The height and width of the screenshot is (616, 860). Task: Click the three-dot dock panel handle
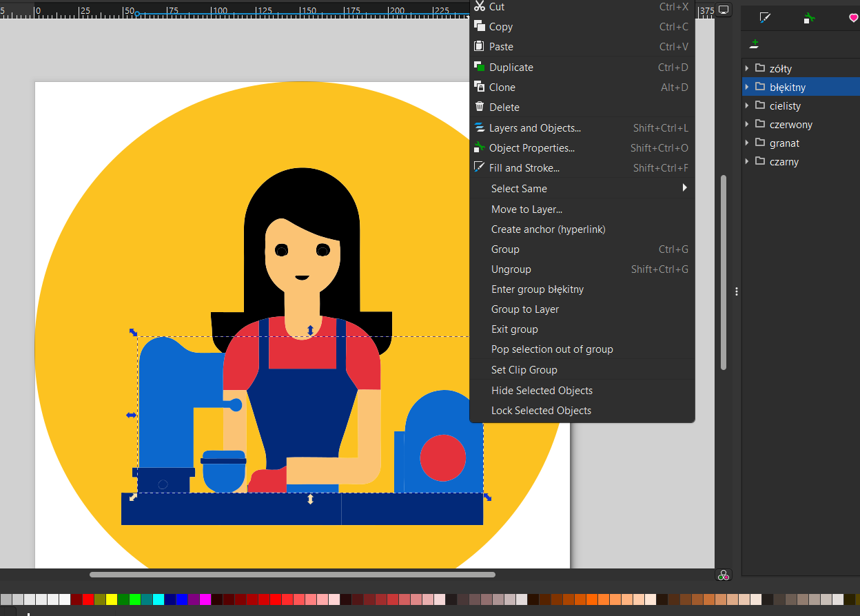click(737, 291)
